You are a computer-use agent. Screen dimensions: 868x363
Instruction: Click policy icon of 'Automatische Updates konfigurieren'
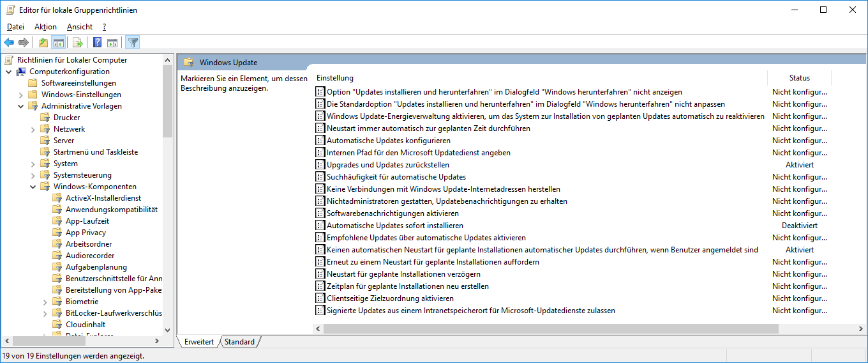320,141
